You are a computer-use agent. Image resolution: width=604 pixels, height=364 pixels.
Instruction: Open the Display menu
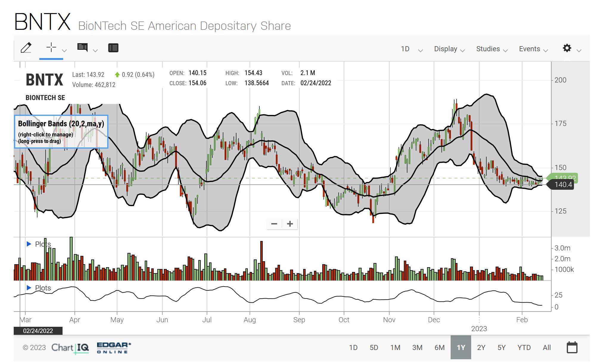449,49
